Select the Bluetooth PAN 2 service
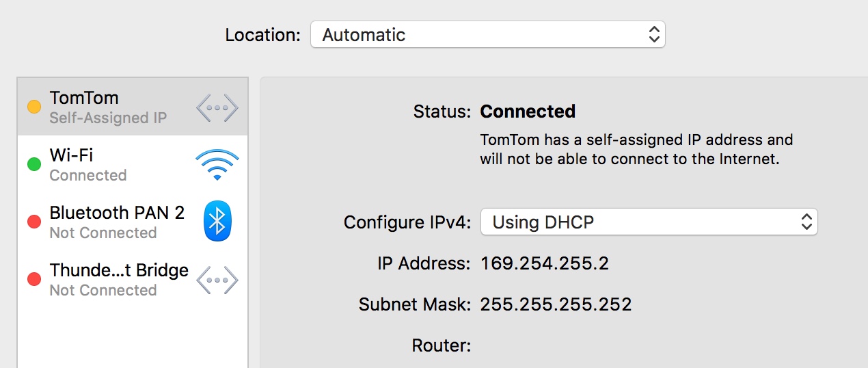This screenshot has width=868, height=368. tap(116, 222)
